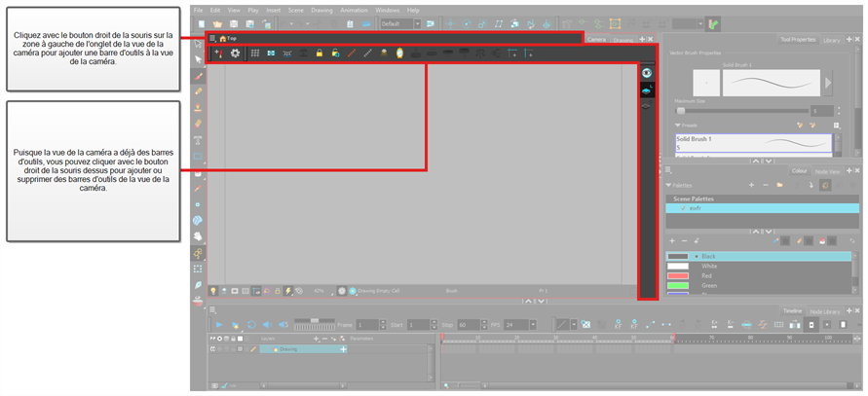Add a colour swatch with plus icon

pyautogui.click(x=672, y=241)
